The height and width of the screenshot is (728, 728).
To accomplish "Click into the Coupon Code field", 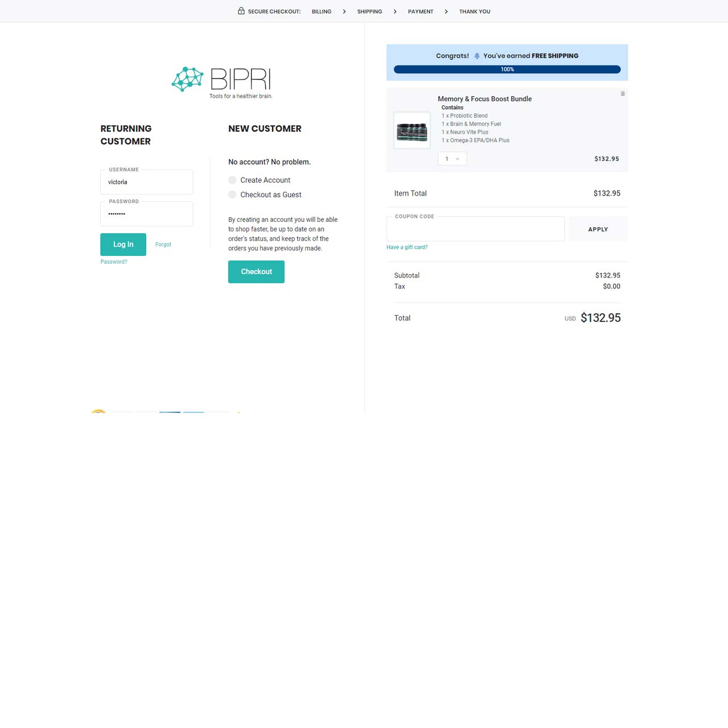I will (475, 229).
